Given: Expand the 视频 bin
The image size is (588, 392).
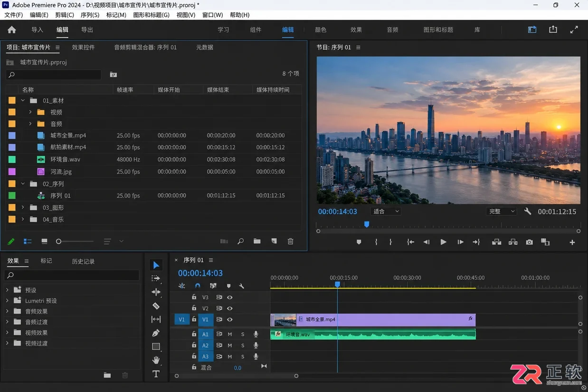Looking at the screenshot, I should [x=30, y=112].
